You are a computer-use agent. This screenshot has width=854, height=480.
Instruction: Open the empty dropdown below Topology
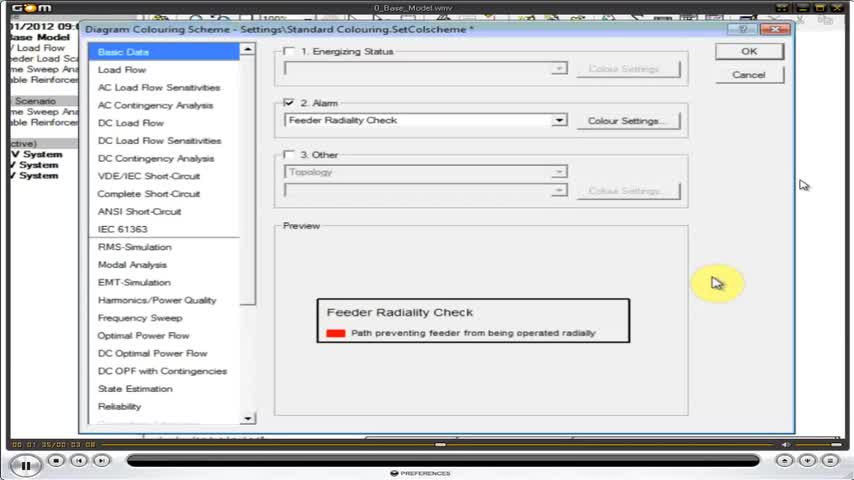point(559,190)
